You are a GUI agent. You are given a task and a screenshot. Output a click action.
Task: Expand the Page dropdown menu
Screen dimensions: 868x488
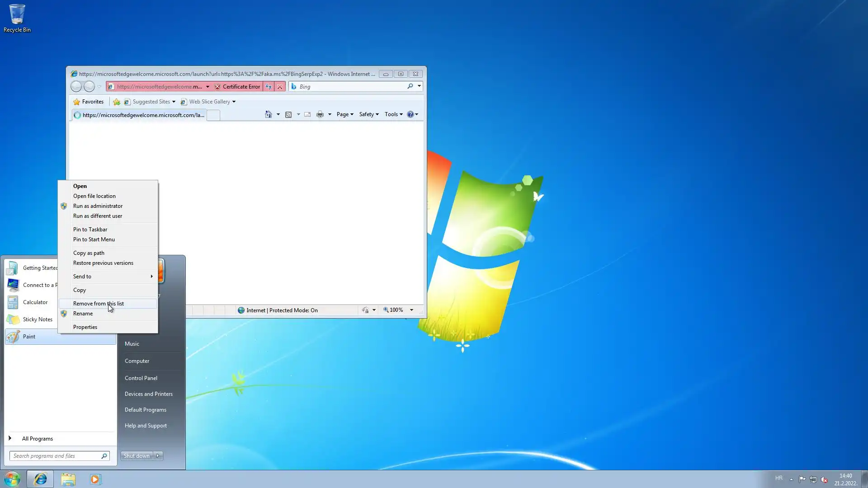coord(345,114)
